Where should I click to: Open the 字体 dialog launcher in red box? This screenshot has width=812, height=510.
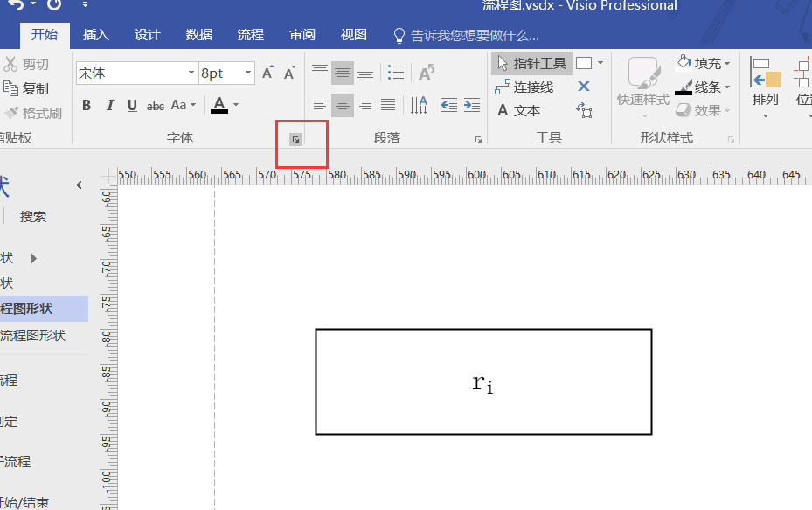[x=297, y=139]
